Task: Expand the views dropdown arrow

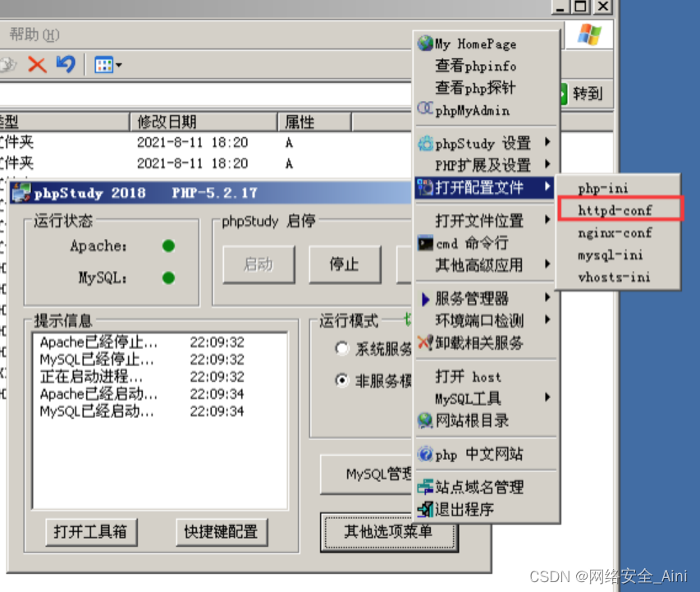Action: coord(119,65)
